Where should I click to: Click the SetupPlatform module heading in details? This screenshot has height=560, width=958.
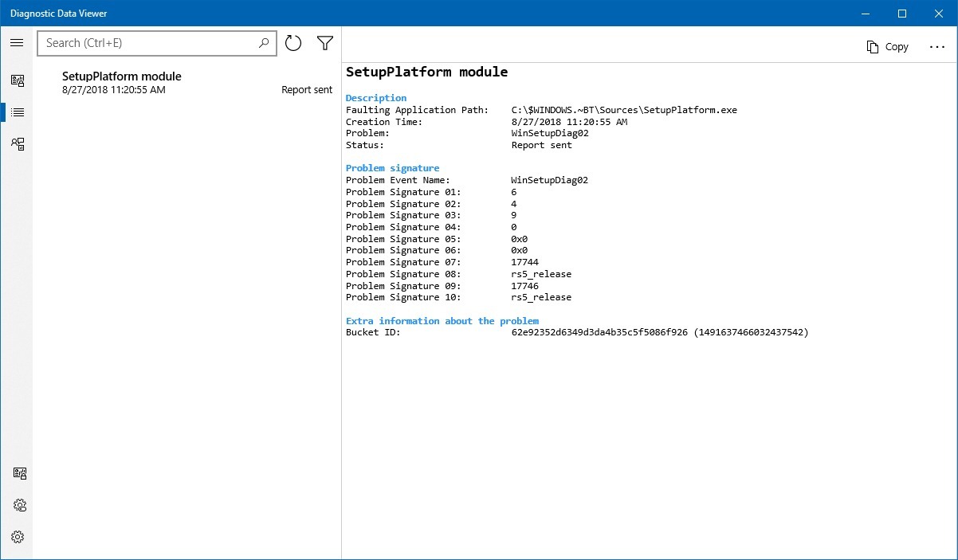tap(426, 72)
